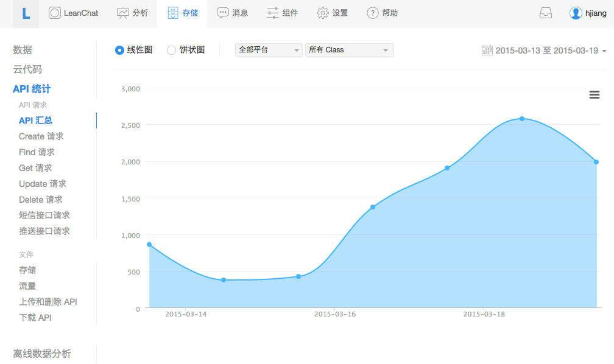
Task: Select the 线性图 radio button
Action: coord(119,50)
